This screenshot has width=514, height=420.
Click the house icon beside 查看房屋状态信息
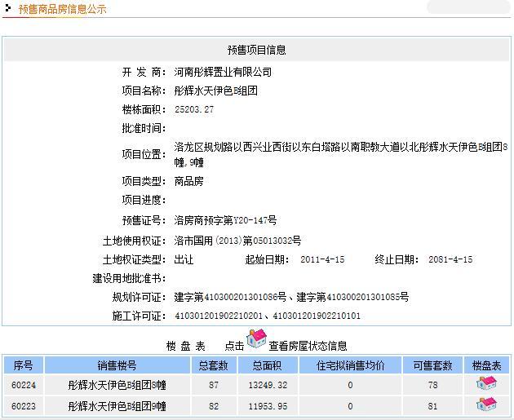point(257,338)
